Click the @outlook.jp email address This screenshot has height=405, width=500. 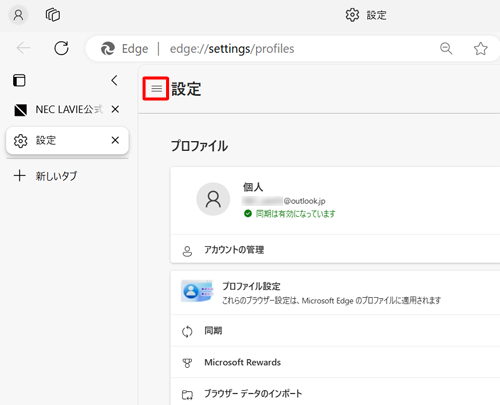click(x=284, y=201)
